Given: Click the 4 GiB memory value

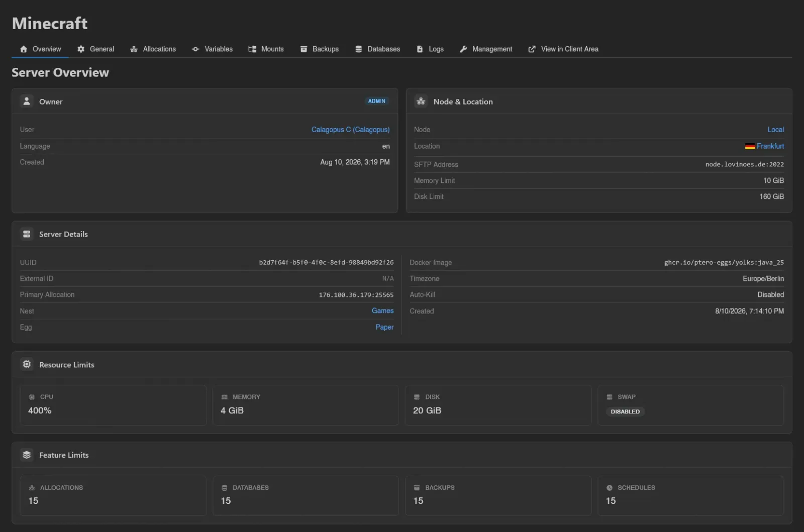Looking at the screenshot, I should tap(232, 410).
